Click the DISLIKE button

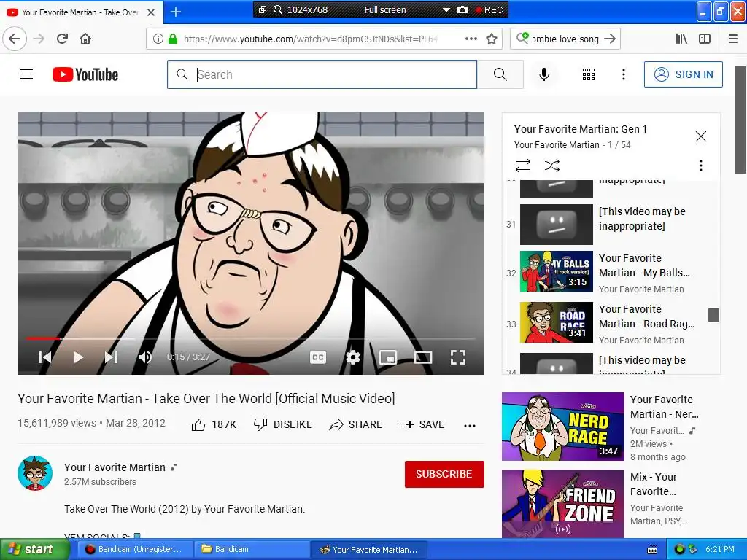coord(283,425)
